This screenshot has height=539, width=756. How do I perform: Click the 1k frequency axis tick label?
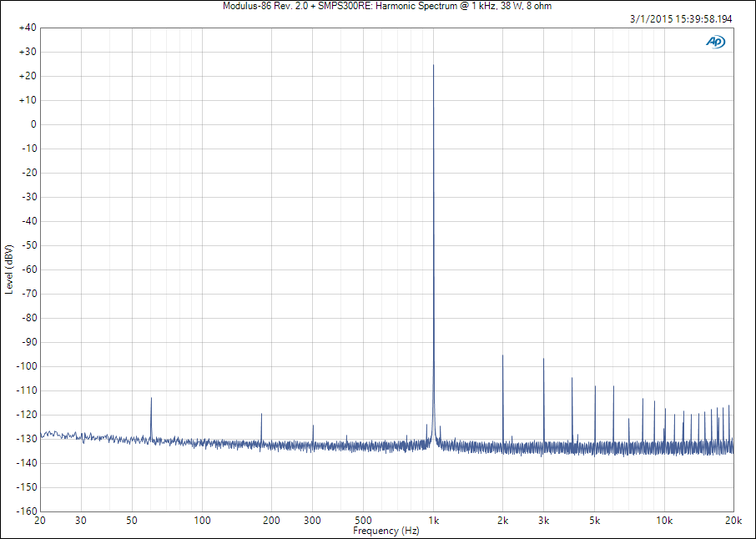tap(433, 521)
